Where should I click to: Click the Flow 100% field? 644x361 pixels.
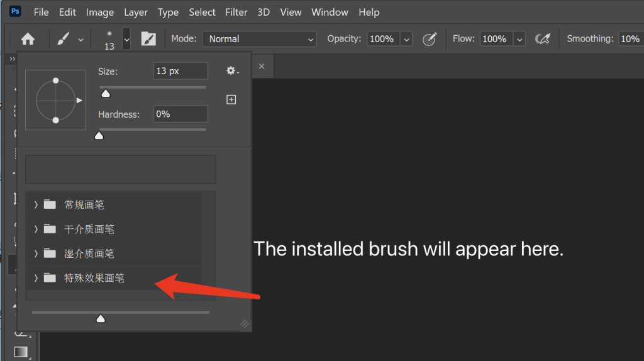point(496,39)
